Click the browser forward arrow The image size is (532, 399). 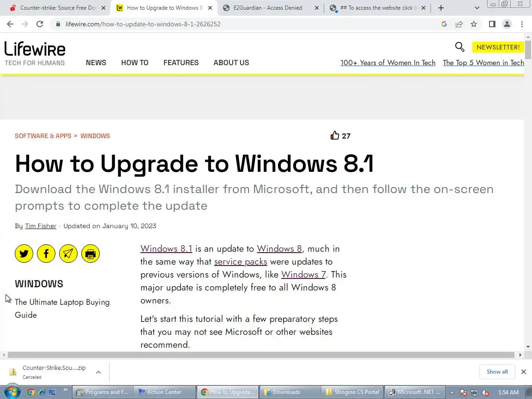point(25,24)
